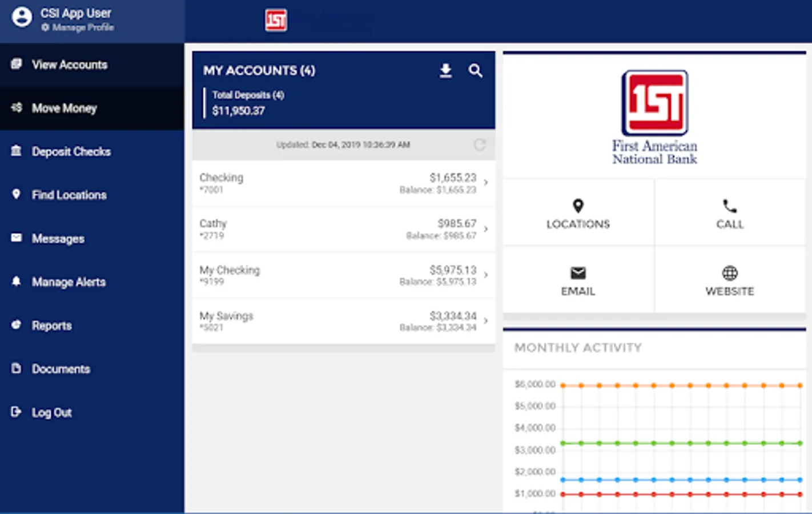Image resolution: width=812 pixels, height=514 pixels.
Task: Click the Messages envelope icon
Action: coord(17,238)
